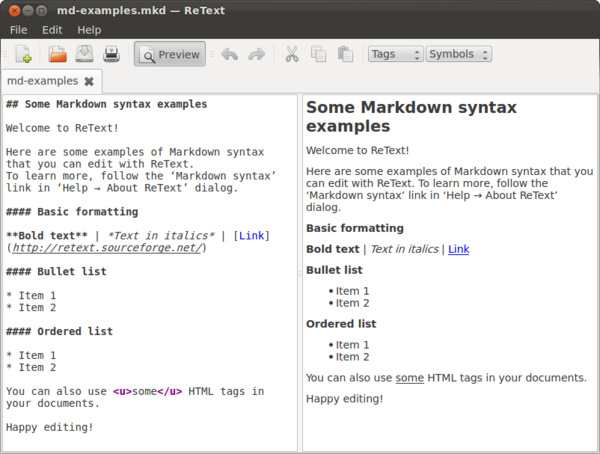The height and width of the screenshot is (454, 600).
Task: Redo the last undone edit
Action: (x=257, y=54)
